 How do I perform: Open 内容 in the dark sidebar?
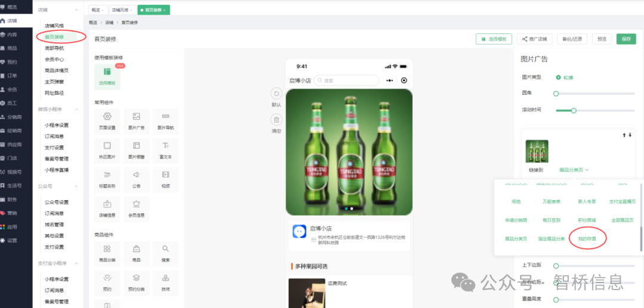pyautogui.click(x=11, y=35)
